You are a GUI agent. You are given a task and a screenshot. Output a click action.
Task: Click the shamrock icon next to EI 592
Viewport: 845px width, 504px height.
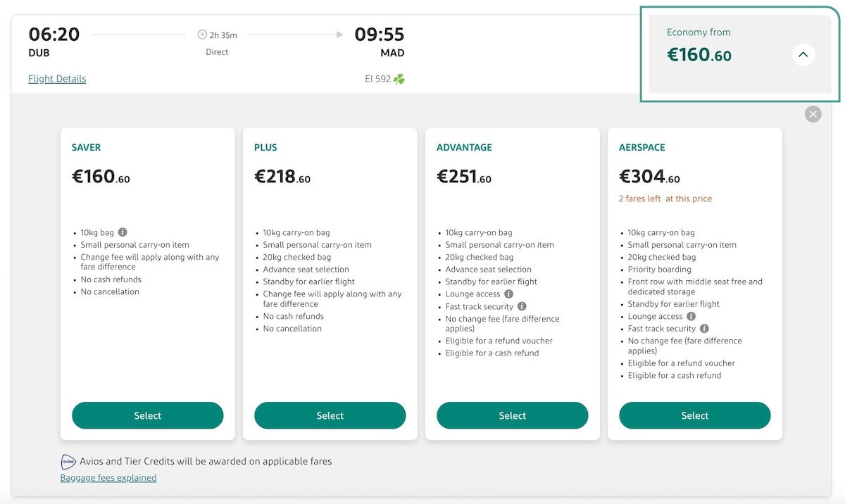pyautogui.click(x=399, y=79)
